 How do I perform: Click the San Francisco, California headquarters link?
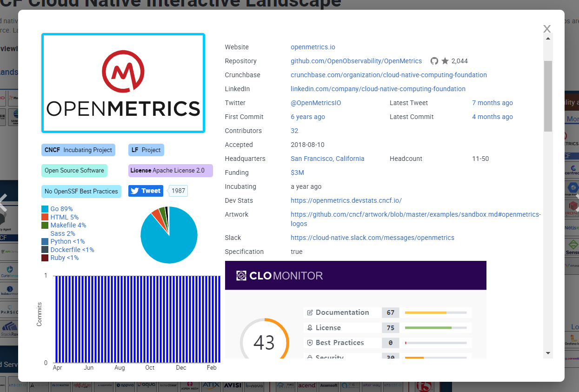click(x=327, y=159)
